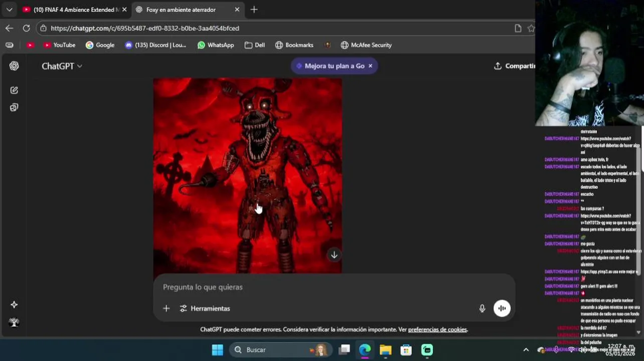Go back to the previous page
The image size is (644, 361).
pos(9,28)
